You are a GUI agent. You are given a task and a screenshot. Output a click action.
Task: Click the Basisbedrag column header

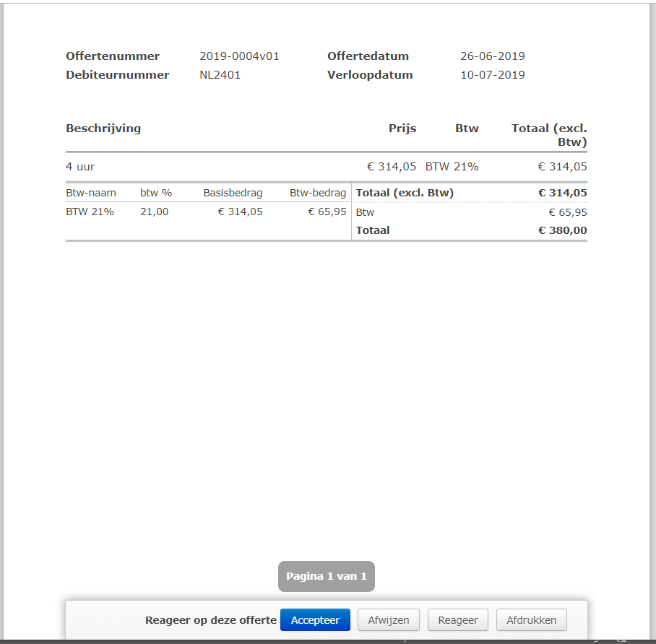[233, 193]
